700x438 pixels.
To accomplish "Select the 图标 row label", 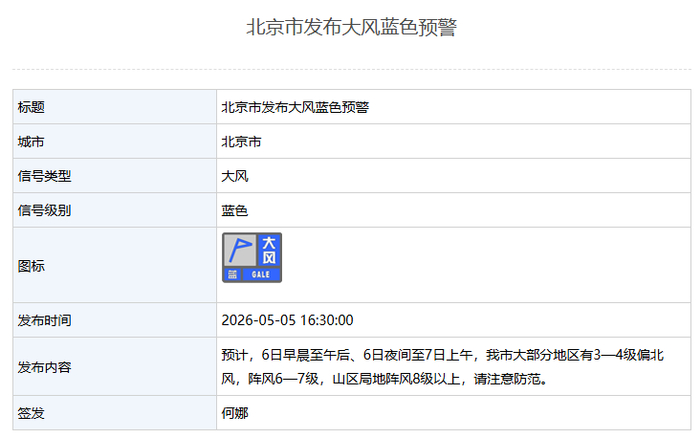I will pyautogui.click(x=31, y=266).
